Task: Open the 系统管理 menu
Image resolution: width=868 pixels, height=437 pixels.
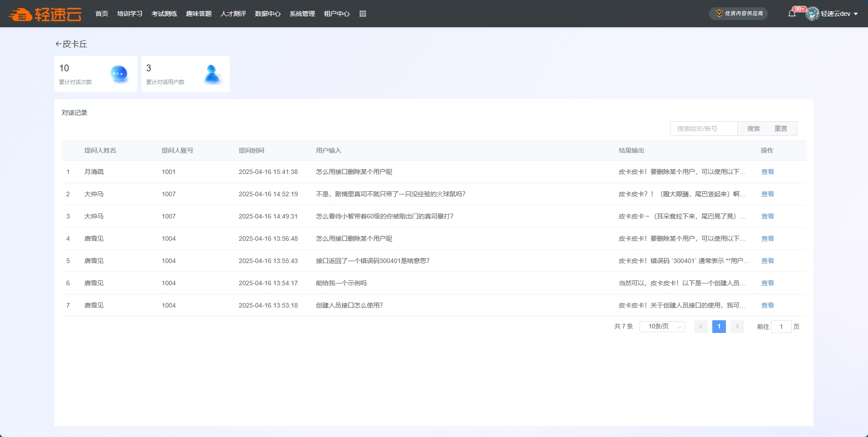Action: (x=302, y=14)
